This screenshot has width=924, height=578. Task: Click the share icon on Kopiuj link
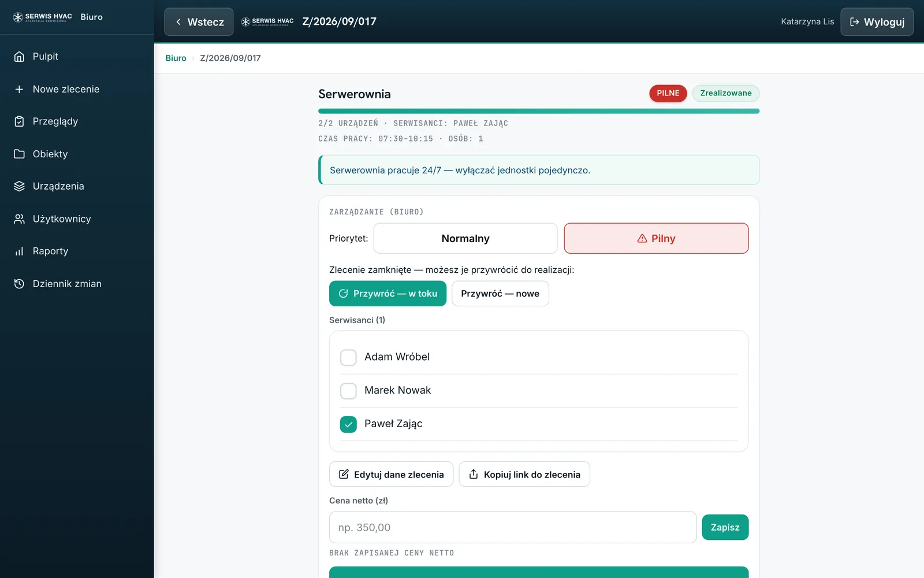474,474
